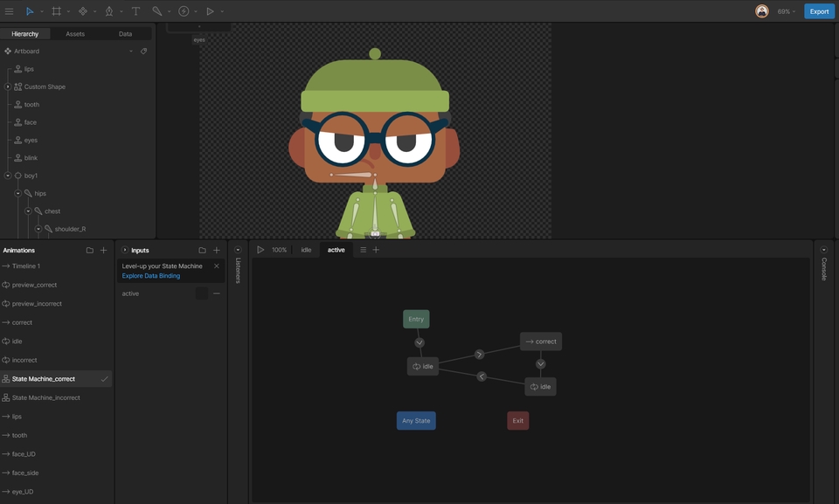This screenshot has height=504, width=839.
Task: Select the Bone tool
Action: tap(156, 11)
